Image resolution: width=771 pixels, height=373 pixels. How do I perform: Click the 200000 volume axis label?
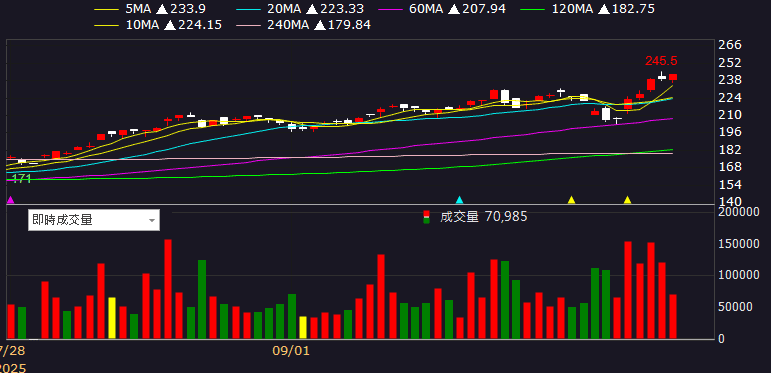click(739, 212)
